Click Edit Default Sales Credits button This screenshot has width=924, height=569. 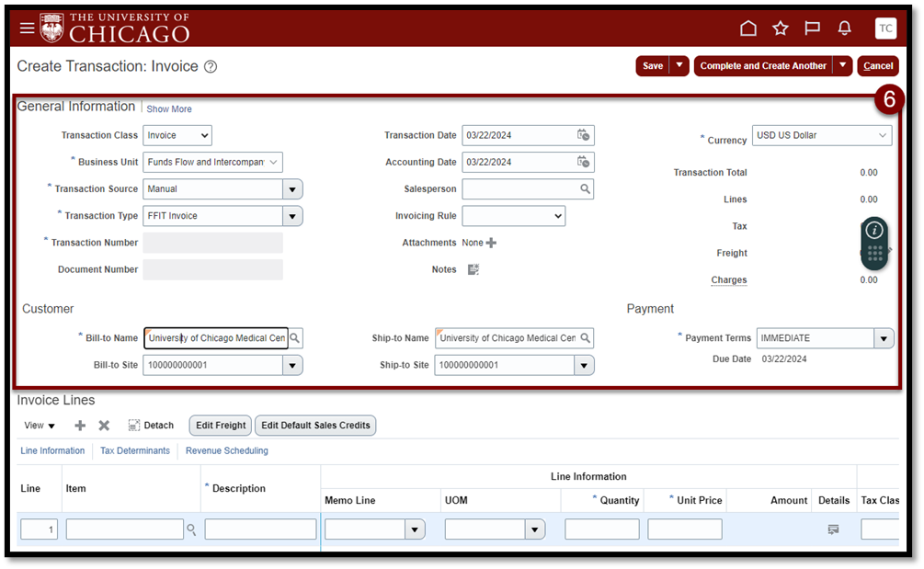coord(315,426)
